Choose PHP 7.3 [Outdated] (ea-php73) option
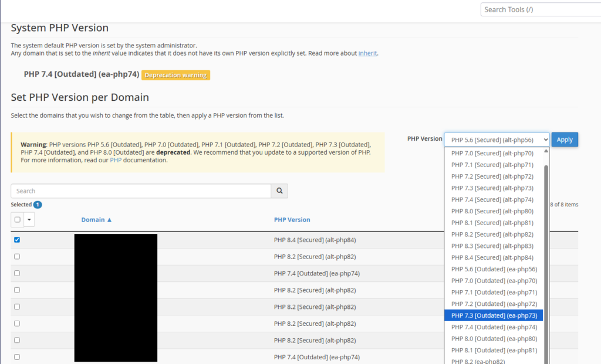 (494, 315)
